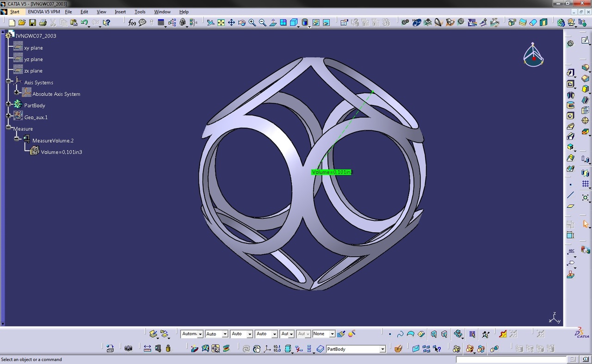Toggle Hide/Show icon
This screenshot has height=364, width=592.
coord(316,22)
